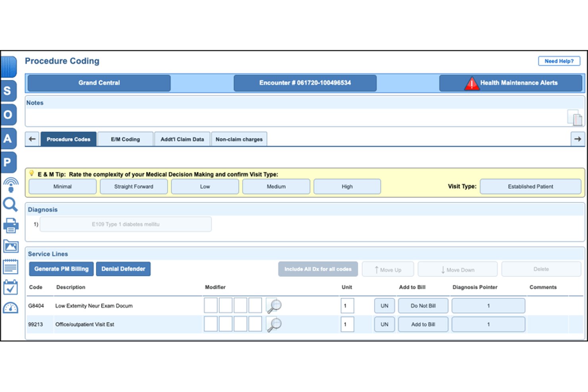588x392 pixels.
Task: Click the unit field for 99213
Action: (347, 324)
